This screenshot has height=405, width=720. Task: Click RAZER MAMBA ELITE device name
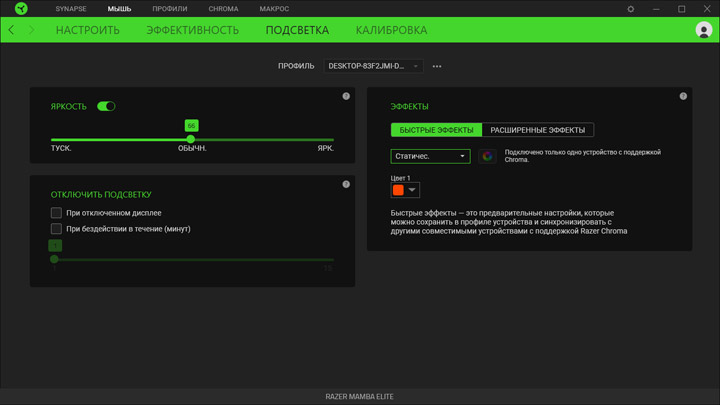(x=360, y=396)
